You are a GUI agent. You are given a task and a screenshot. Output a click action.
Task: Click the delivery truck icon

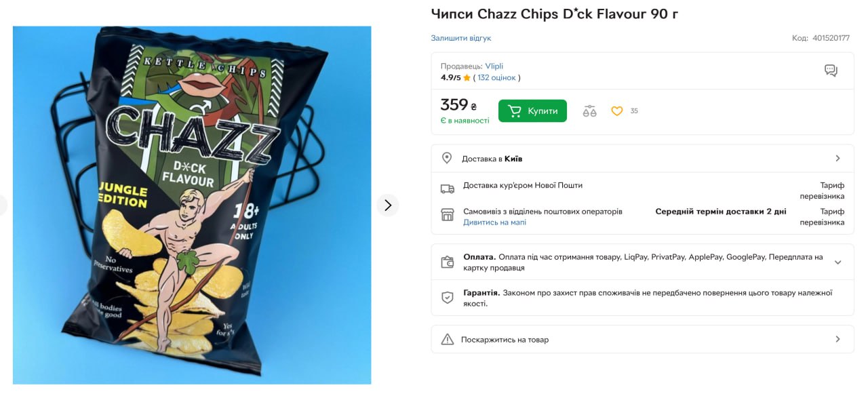pyautogui.click(x=448, y=189)
